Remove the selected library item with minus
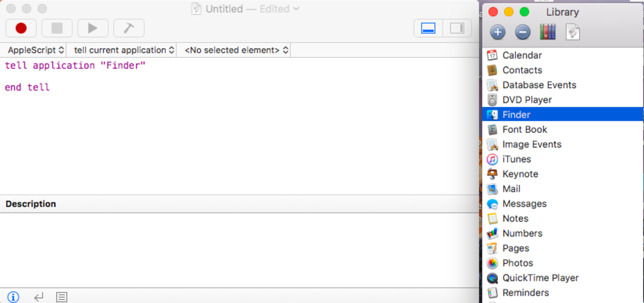Screen dimensions: 644x303 (x=522, y=32)
